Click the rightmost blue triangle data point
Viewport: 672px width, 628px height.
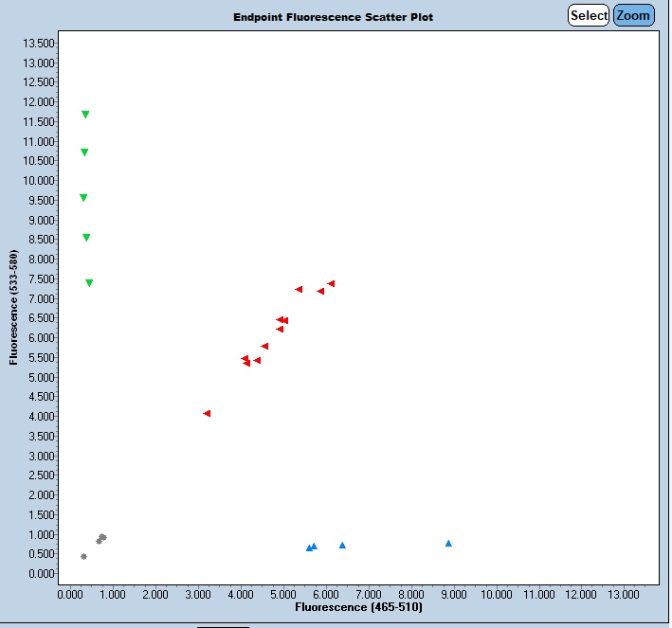tap(448, 543)
